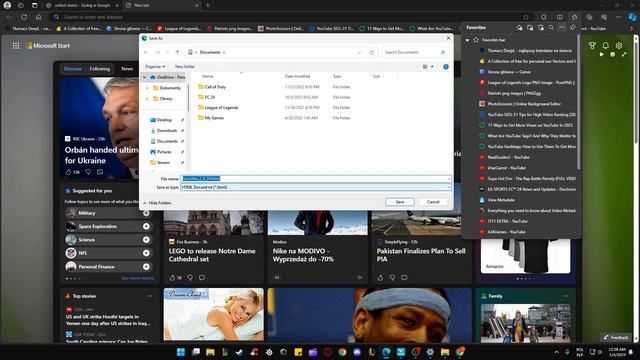Like the LEGO Notre Dame article
This screenshot has height=360, width=640.
point(172,278)
